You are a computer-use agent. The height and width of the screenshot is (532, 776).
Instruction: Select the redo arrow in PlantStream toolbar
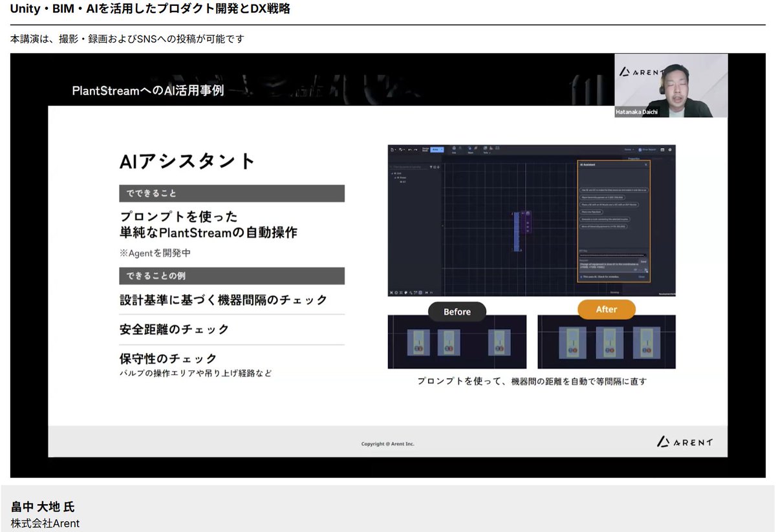click(x=416, y=149)
